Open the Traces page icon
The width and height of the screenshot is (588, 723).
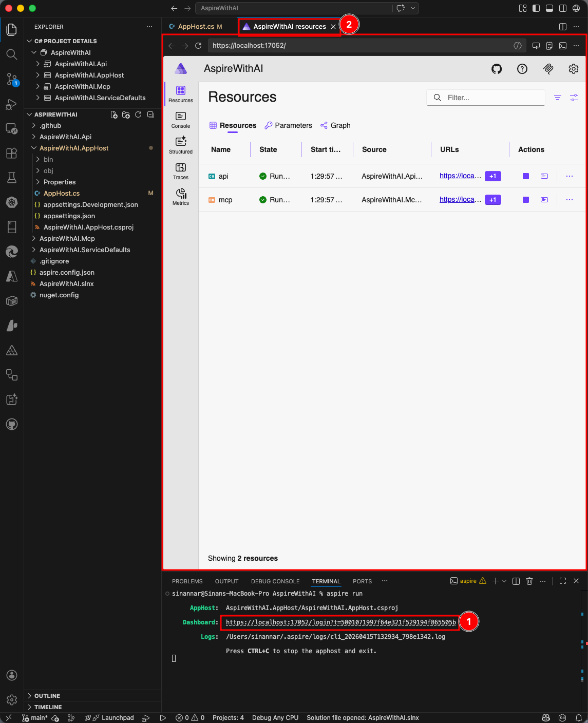181,171
